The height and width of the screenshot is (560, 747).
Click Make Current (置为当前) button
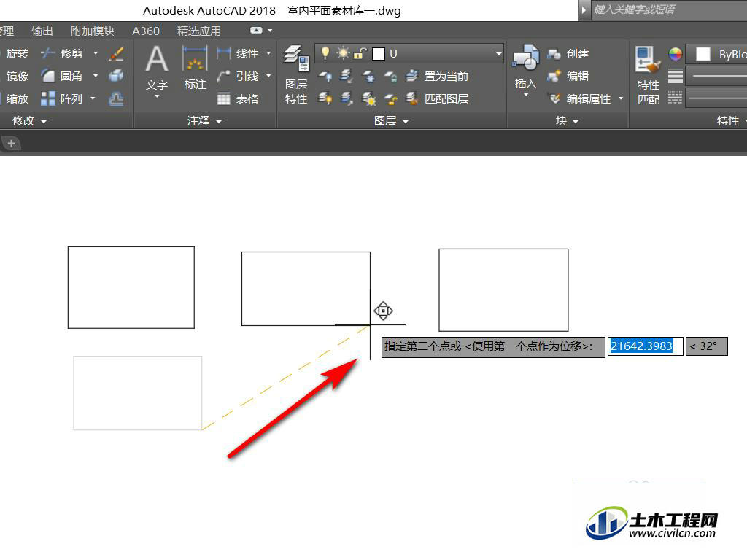(438, 76)
